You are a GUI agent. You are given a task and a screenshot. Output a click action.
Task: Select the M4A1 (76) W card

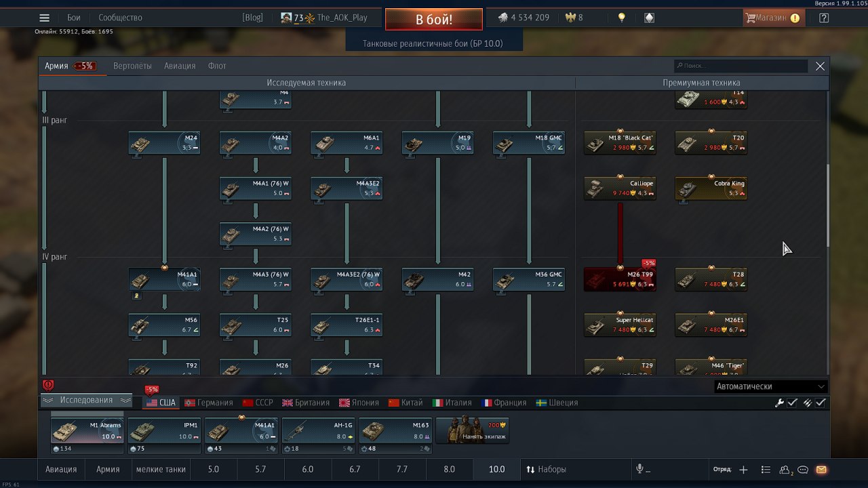[x=256, y=189]
